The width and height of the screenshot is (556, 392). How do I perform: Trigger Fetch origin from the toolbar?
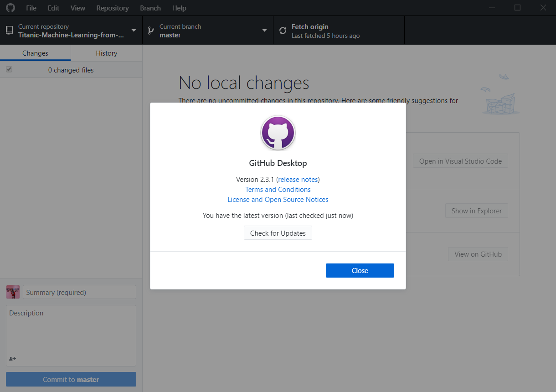[319, 30]
